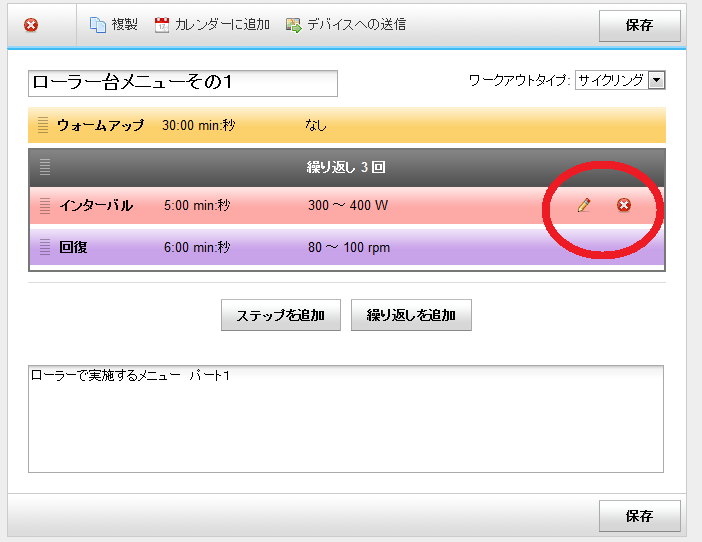Click the pencil edit icon on the インターバル row
Screen dimensions: 702x542
pos(584,205)
